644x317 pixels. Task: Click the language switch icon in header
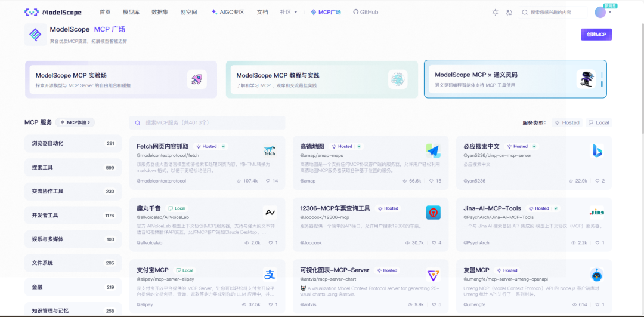[x=509, y=13]
